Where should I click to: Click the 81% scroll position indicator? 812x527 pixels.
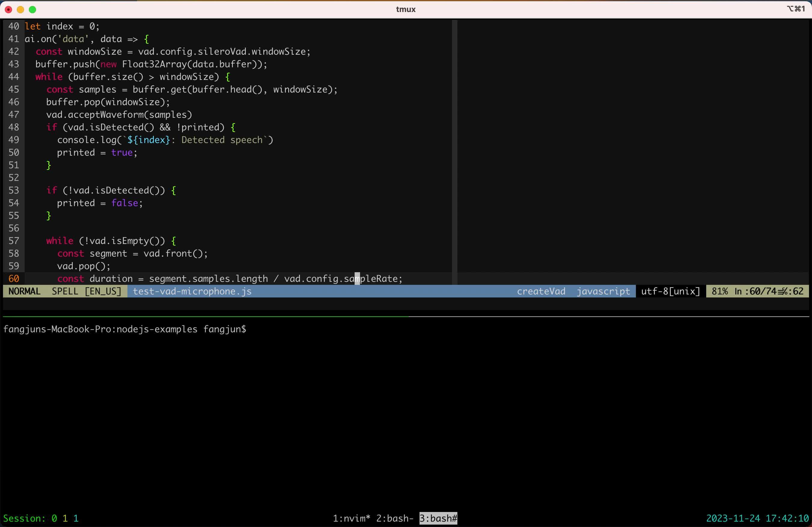(x=719, y=291)
